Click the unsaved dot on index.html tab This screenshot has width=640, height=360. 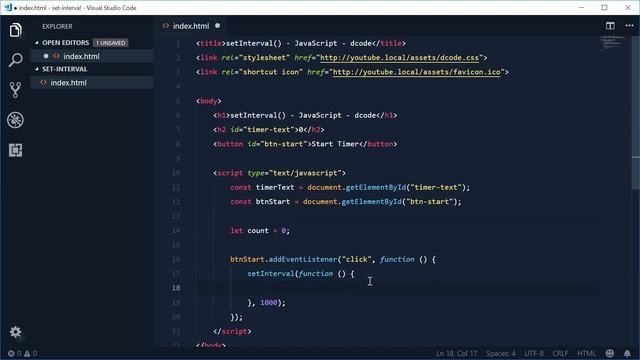point(218,26)
